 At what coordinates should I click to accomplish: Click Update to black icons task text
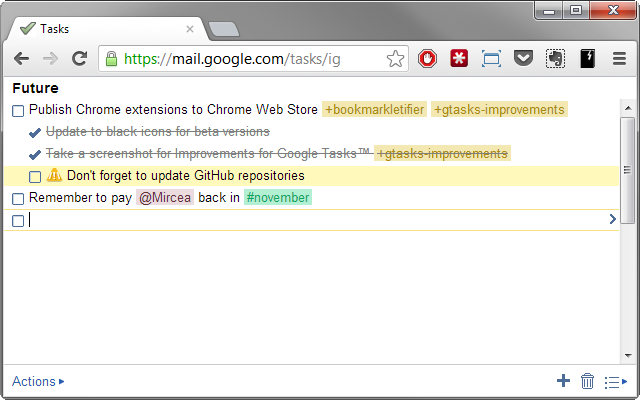point(158,131)
